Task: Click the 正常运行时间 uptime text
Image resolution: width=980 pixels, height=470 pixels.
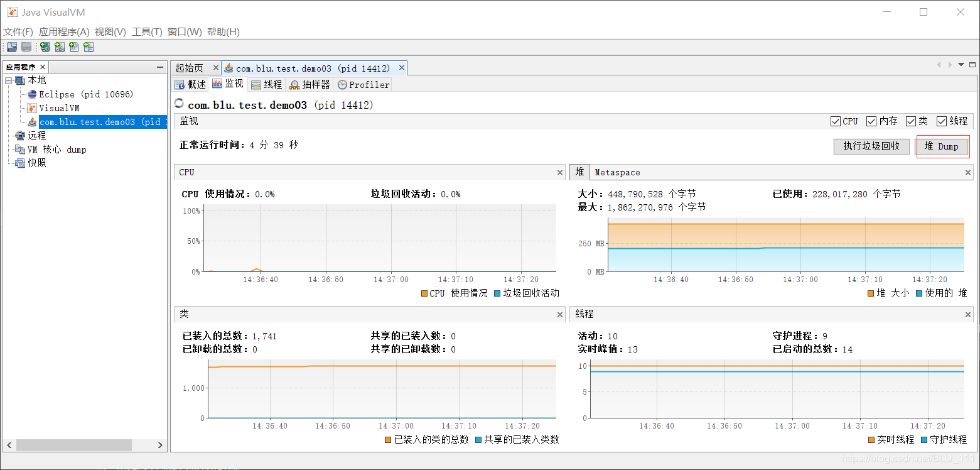Action: (239, 145)
